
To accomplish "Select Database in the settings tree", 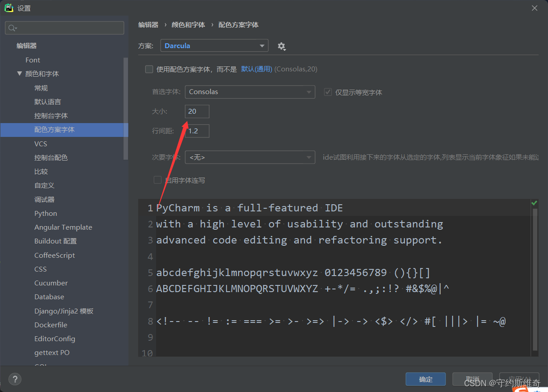I will [49, 297].
